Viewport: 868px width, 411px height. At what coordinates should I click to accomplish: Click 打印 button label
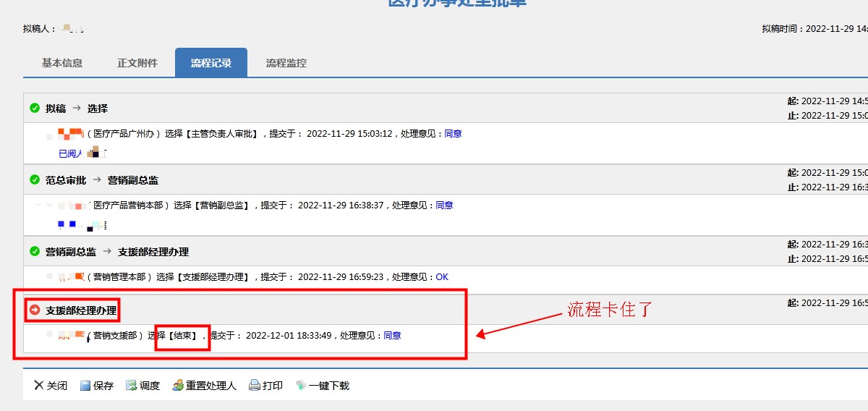pos(273,386)
